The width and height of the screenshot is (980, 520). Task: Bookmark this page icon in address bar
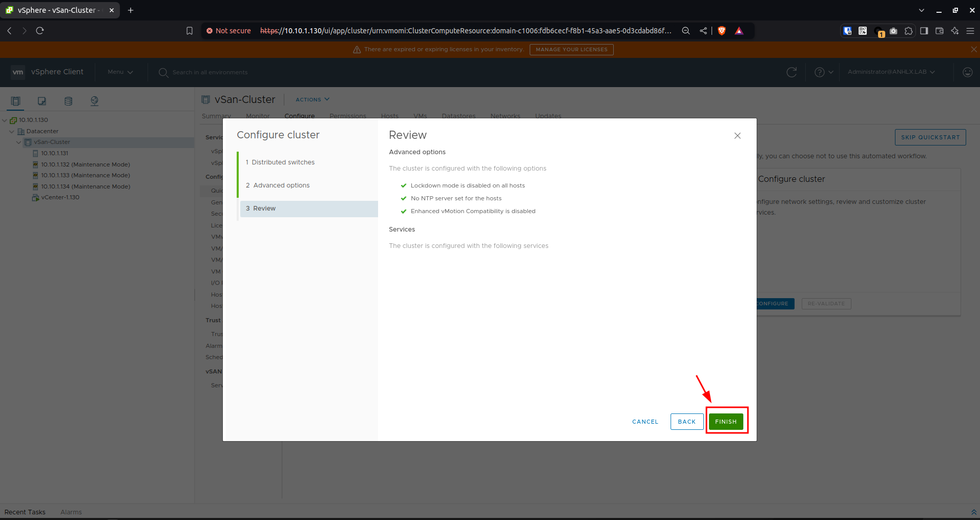pos(190,31)
